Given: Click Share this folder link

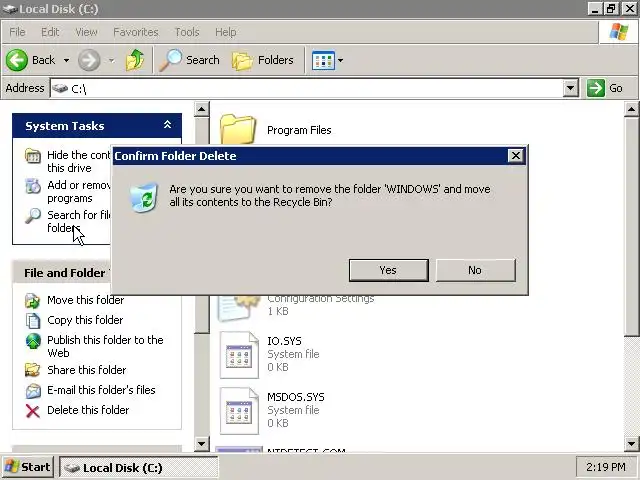Looking at the screenshot, I should tap(87, 370).
